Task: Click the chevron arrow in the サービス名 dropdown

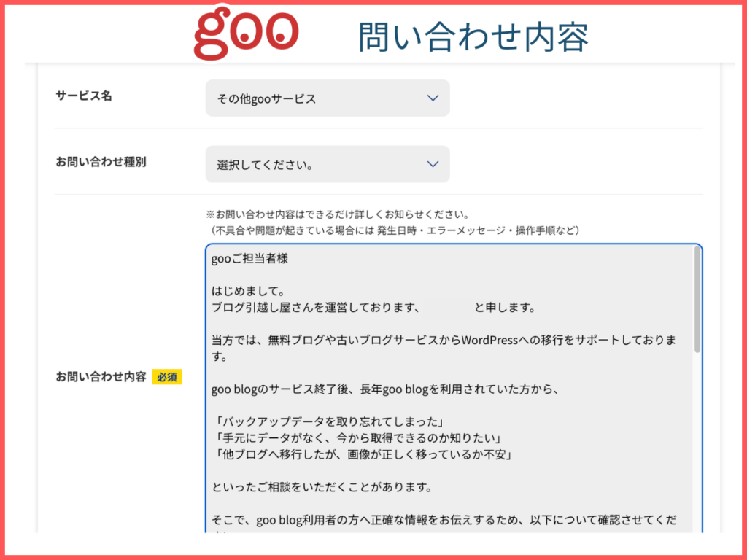Action: [x=433, y=98]
